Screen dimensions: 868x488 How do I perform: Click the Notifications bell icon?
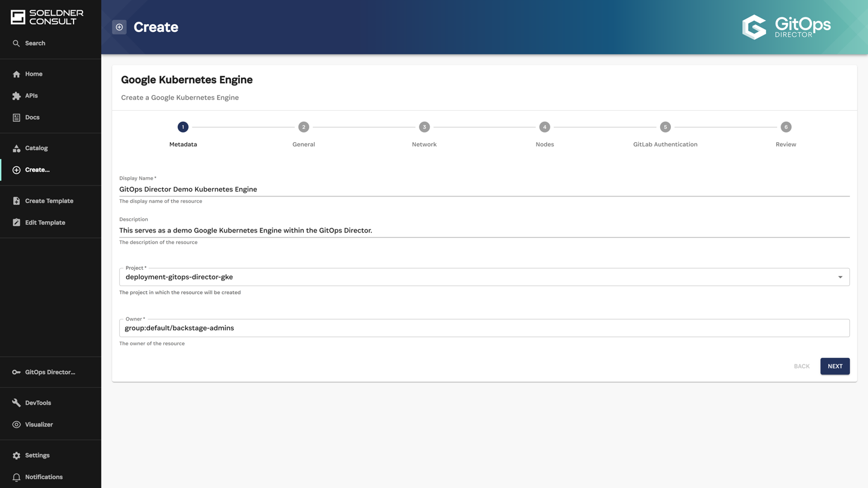click(16, 477)
